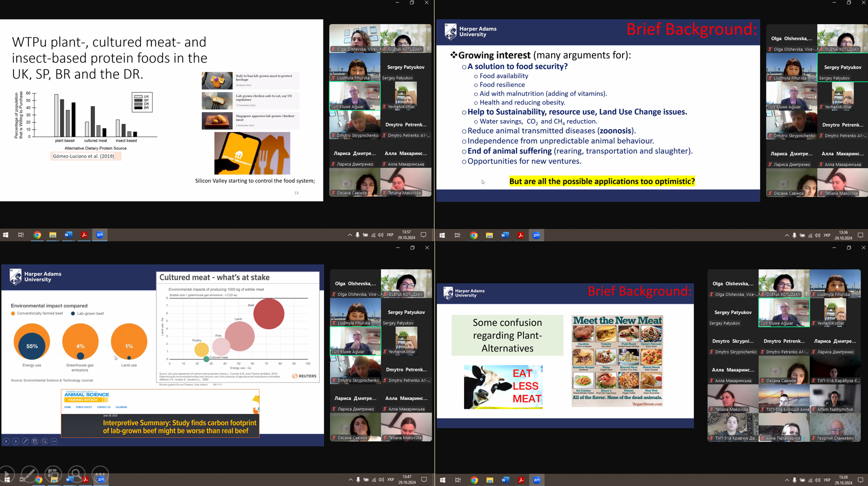The image size is (868, 486).
Task: Expand hidden tray icons chevron in the 13:26 taskbar
Action: coord(786,480)
